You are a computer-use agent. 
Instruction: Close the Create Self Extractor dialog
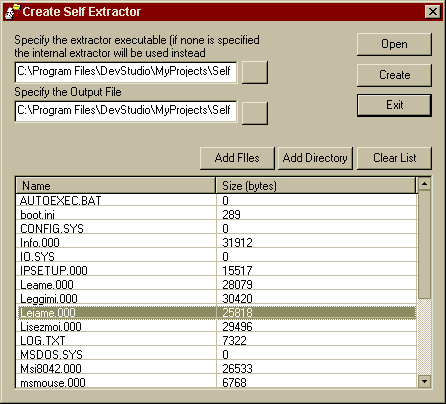pyautogui.click(x=432, y=12)
